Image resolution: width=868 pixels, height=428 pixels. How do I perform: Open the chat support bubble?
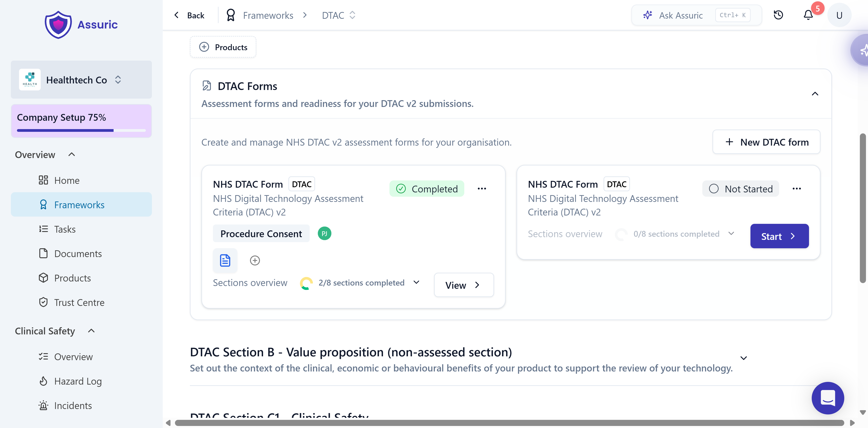(828, 398)
